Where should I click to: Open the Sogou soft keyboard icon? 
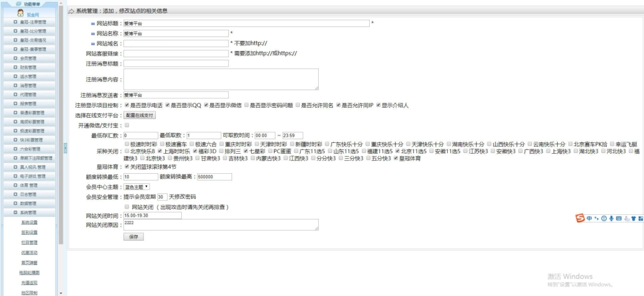(x=618, y=219)
